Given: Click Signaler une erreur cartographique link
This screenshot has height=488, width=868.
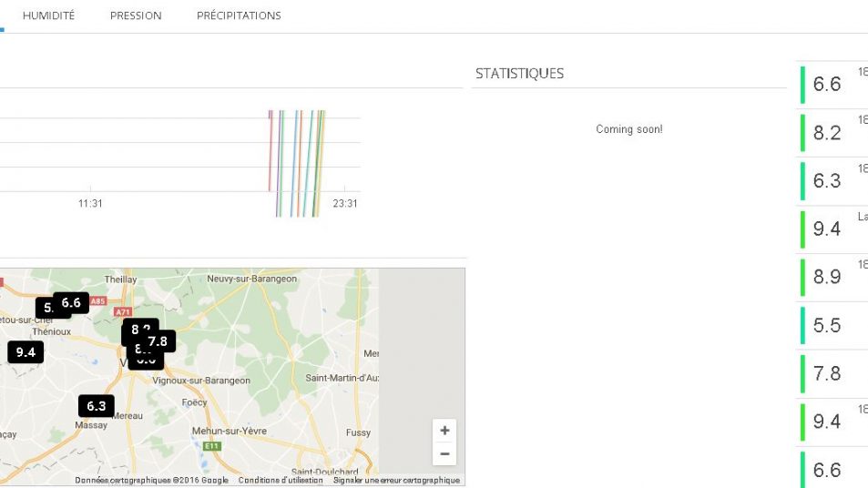Looking at the screenshot, I should coord(396,481).
